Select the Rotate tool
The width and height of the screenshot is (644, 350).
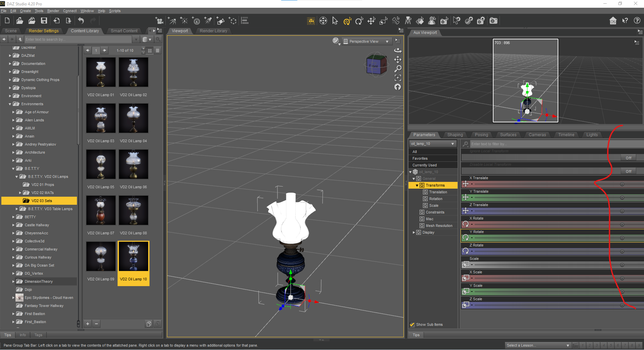pos(359,21)
